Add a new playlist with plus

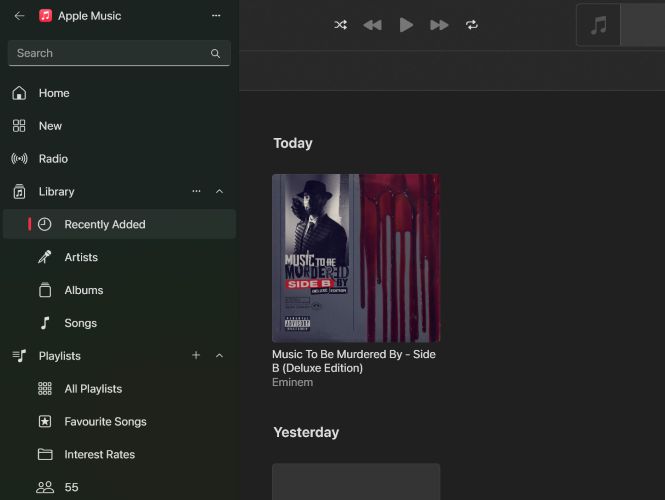(196, 355)
